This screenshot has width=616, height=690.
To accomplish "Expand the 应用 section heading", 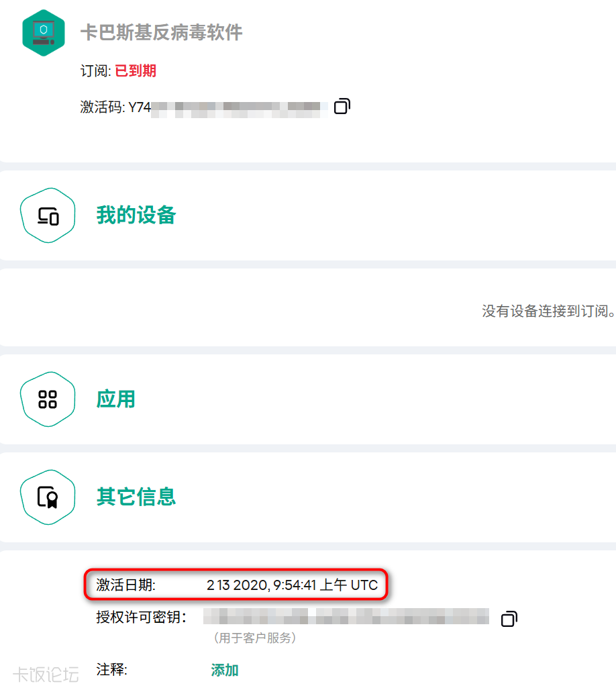I will click(116, 399).
